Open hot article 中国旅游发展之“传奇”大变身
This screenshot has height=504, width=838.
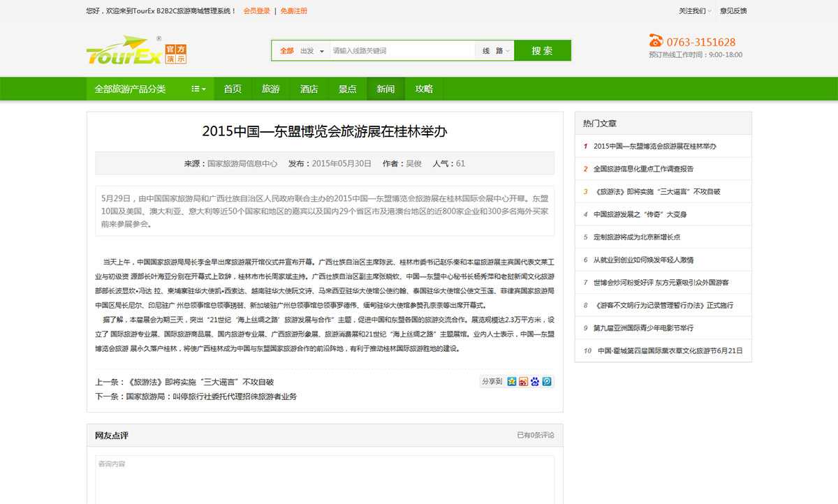(x=640, y=214)
